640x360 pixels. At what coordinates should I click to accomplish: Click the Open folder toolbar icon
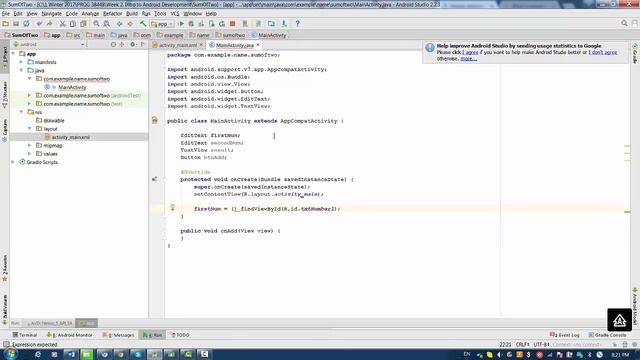coord(6,24)
